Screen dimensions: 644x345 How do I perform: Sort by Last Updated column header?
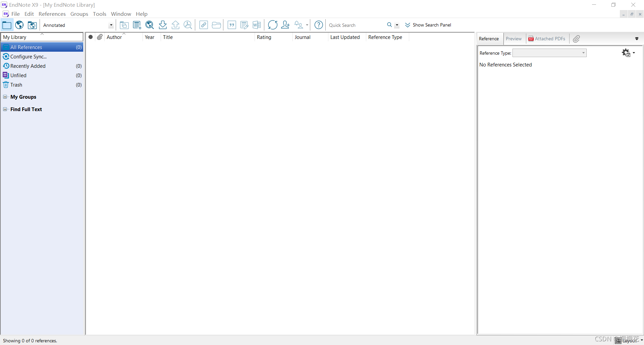(x=347, y=37)
